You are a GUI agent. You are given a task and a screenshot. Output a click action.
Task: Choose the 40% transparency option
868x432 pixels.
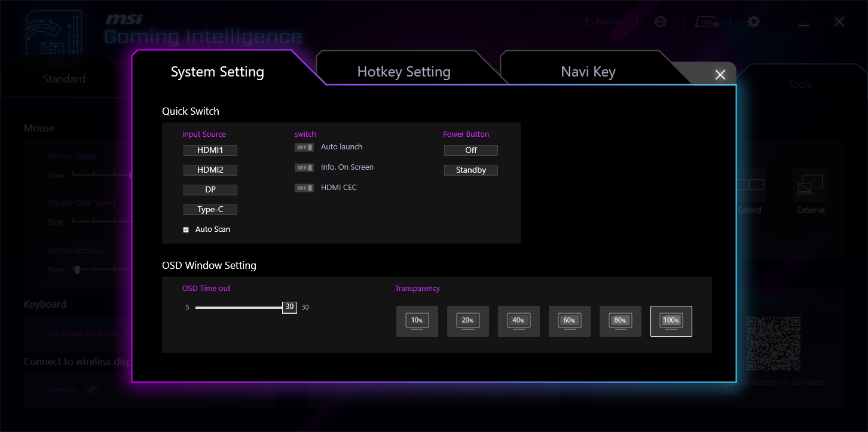tap(519, 321)
